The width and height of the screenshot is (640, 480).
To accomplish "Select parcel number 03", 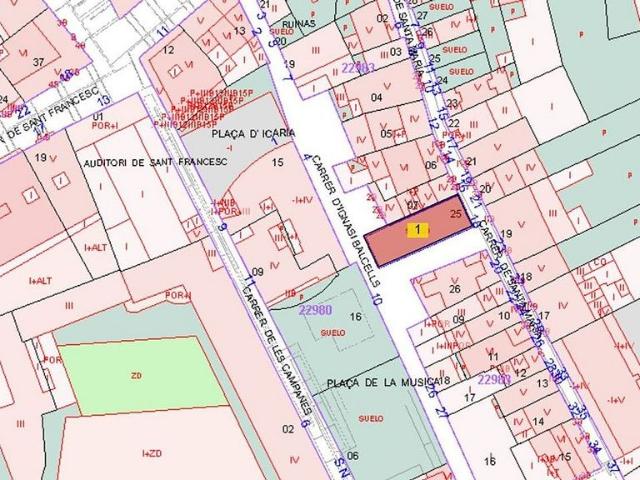I will (x=396, y=52).
